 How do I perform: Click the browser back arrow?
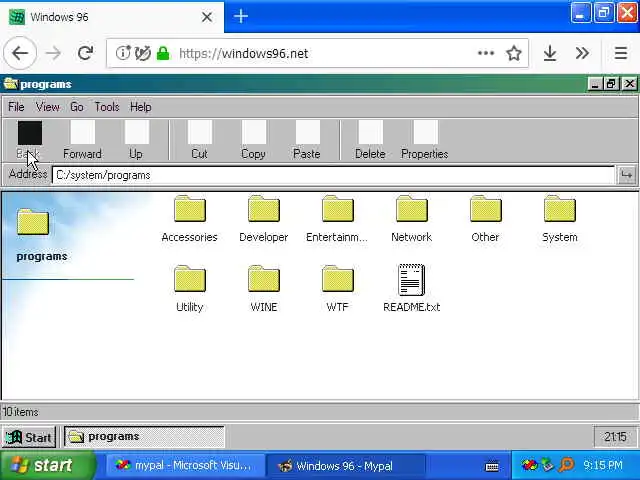(20, 53)
